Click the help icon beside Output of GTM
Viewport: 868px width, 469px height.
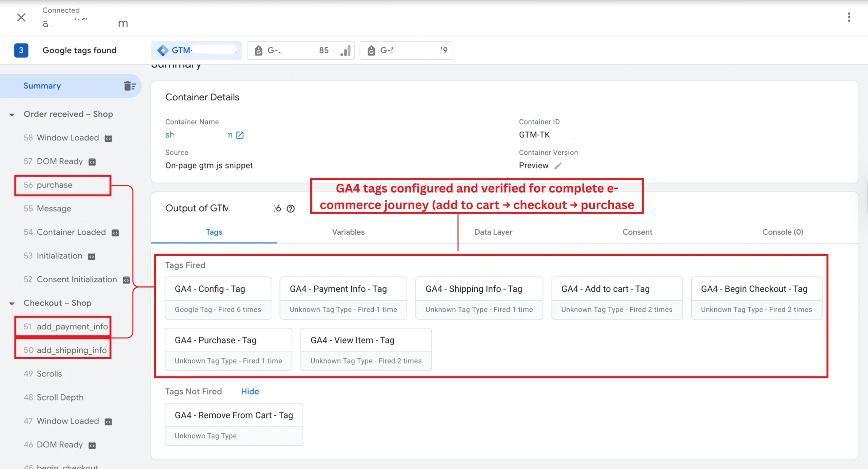click(291, 209)
